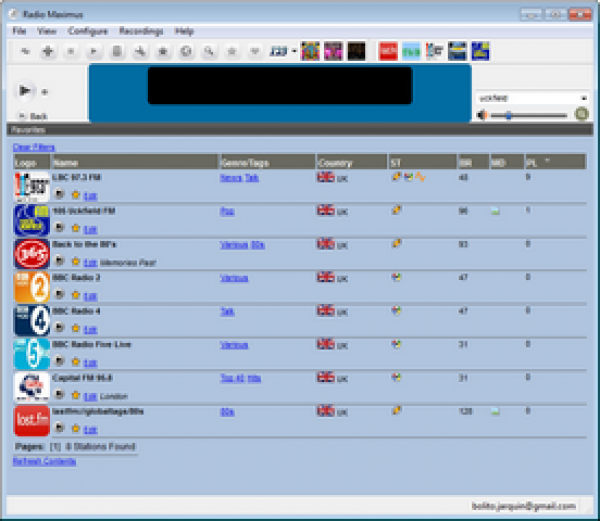Screen dimensions: 600x521
Task: Play the last.fm globaltags 80s station
Action: tap(59, 427)
